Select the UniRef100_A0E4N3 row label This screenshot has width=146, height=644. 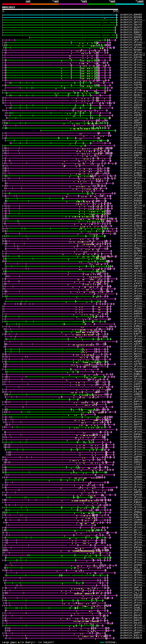131,45
